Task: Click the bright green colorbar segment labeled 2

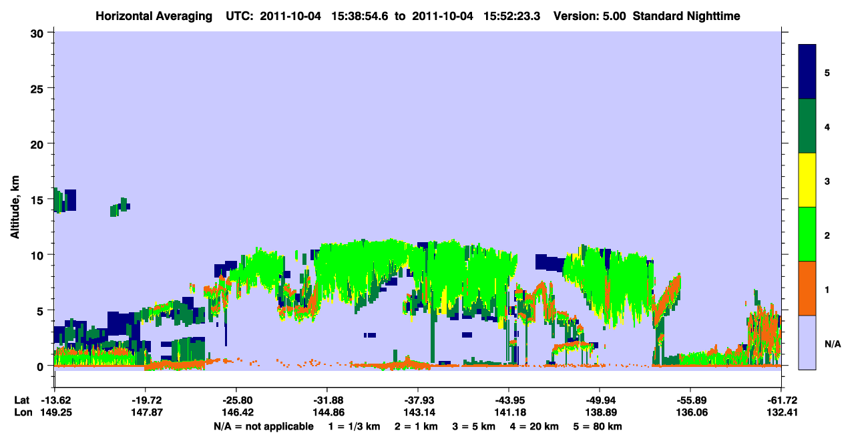Action: [808, 234]
